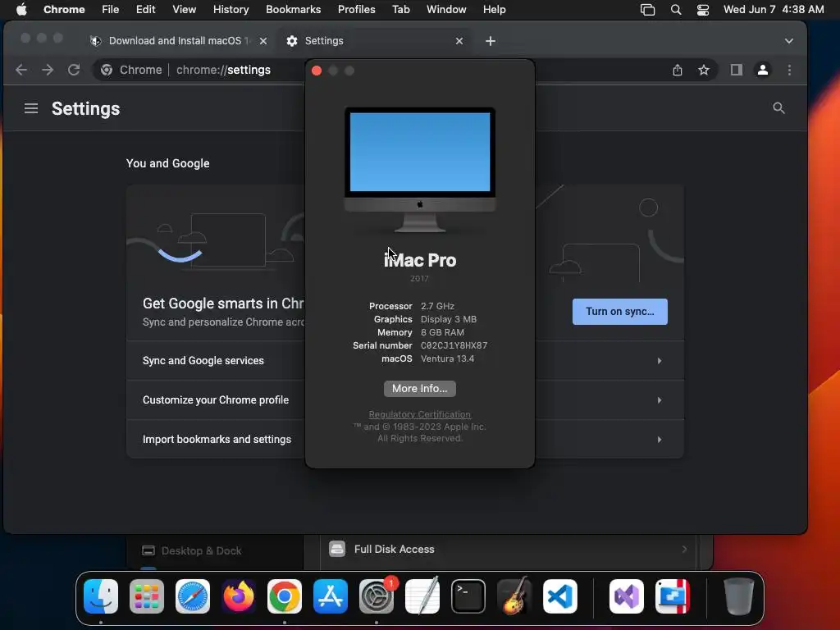This screenshot has height=630, width=840.
Task: Click the chrome://settings address bar
Action: pyautogui.click(x=223, y=70)
